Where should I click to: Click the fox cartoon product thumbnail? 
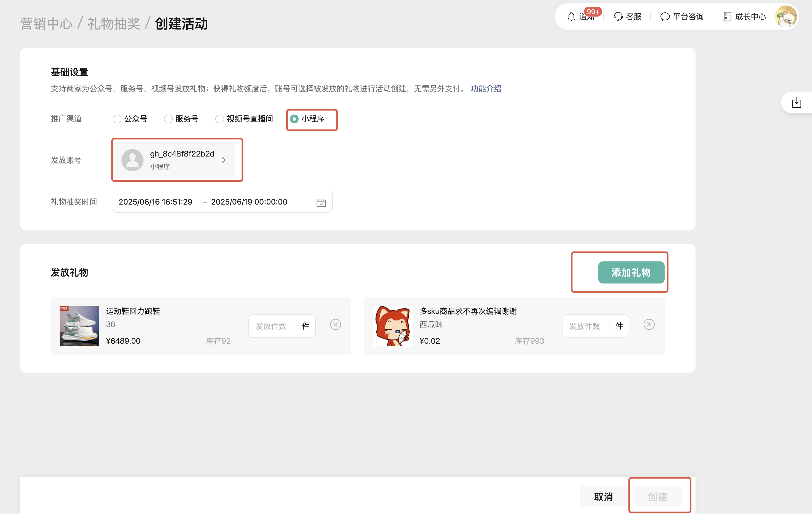tap(393, 326)
